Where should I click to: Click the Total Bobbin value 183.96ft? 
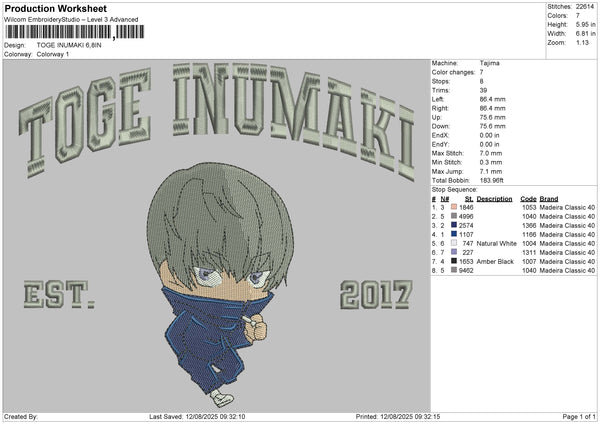point(492,180)
